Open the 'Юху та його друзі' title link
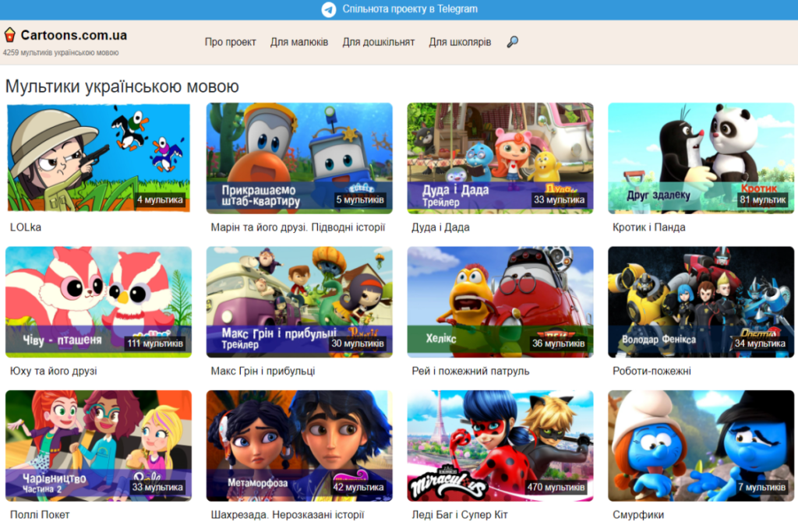The image size is (798, 532). tap(53, 371)
